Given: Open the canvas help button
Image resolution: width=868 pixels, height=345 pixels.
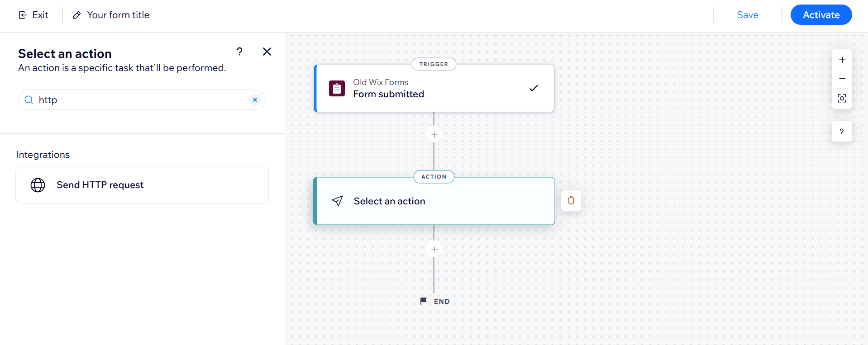Looking at the screenshot, I should 841,132.
